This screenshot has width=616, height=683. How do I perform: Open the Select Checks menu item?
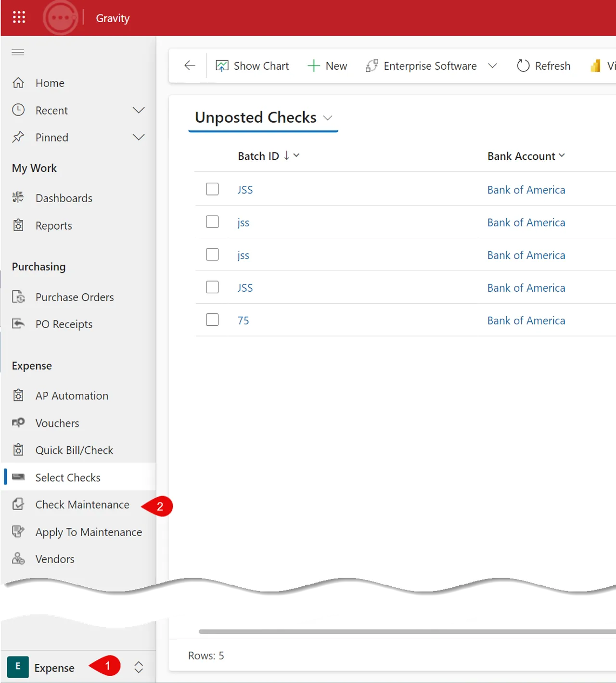point(67,477)
